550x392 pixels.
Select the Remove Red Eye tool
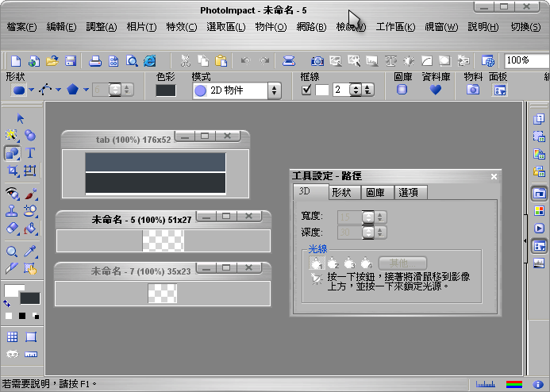(12, 194)
